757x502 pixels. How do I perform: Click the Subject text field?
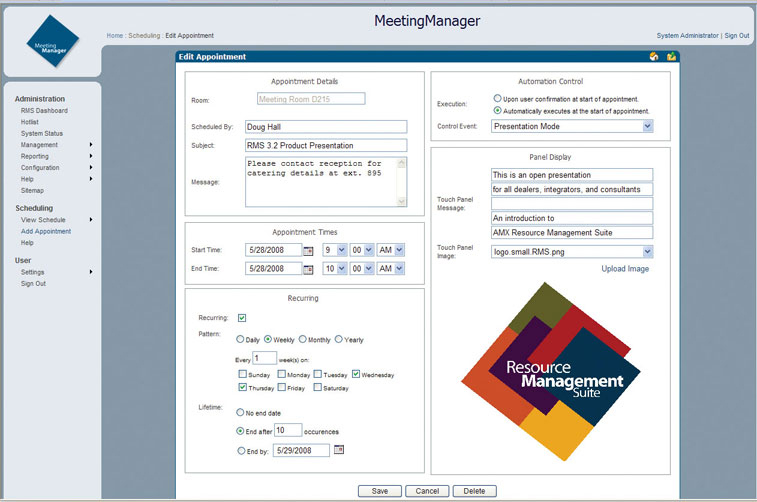point(326,145)
